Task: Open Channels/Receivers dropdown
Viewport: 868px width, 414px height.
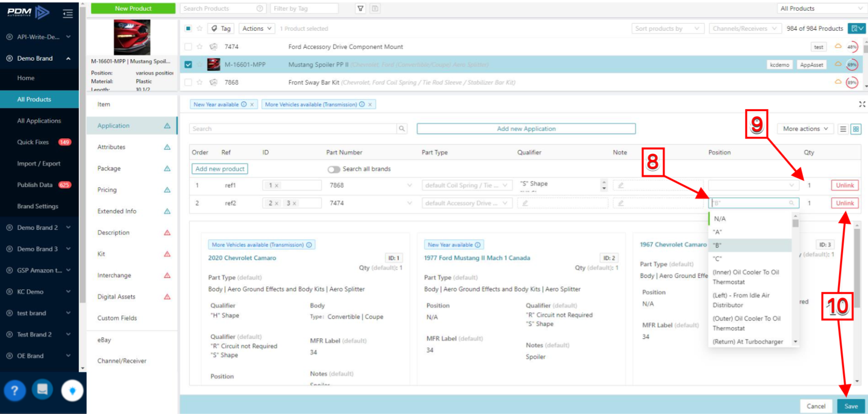Action: pos(745,28)
